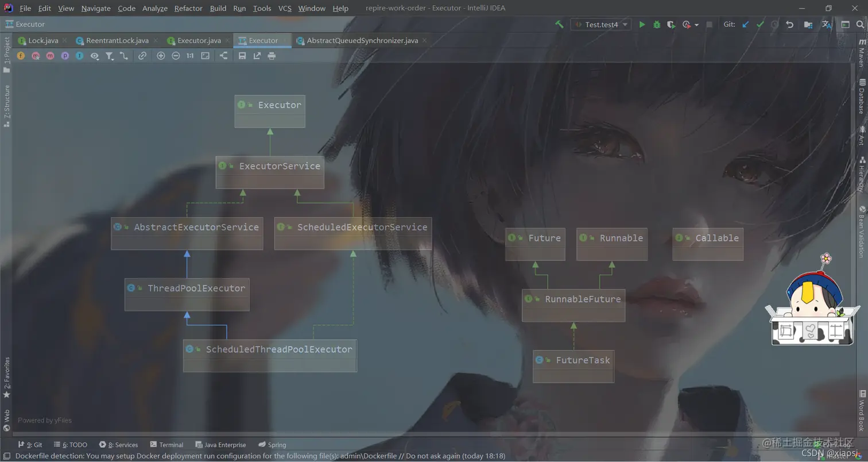Open the Refactor menu
This screenshot has height=462, width=868.
pyautogui.click(x=188, y=8)
